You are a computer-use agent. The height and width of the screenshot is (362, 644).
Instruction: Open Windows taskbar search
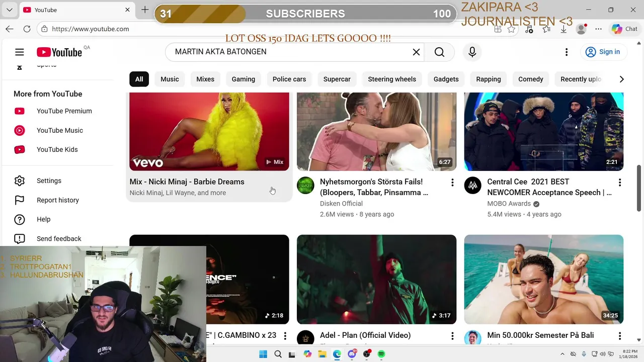click(278, 354)
